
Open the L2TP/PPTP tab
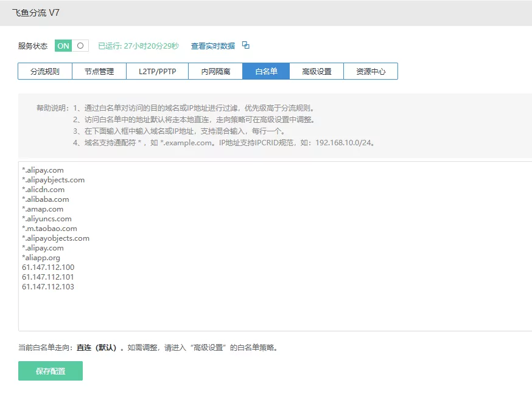click(158, 72)
